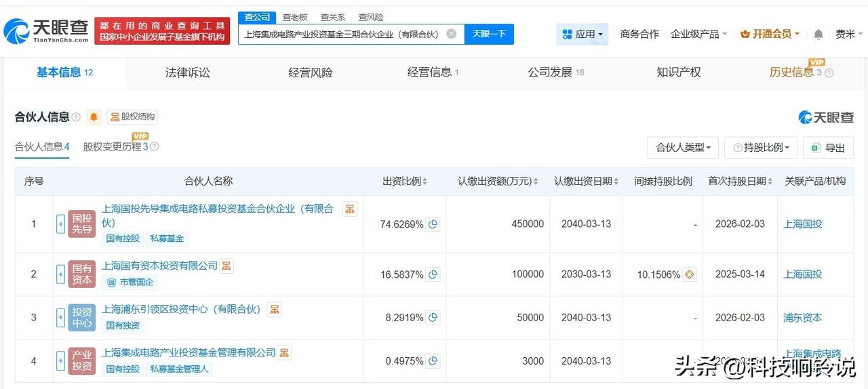Show pie chart icon next to 8.2919%
Screen dimensions: 868x389
coord(433,317)
